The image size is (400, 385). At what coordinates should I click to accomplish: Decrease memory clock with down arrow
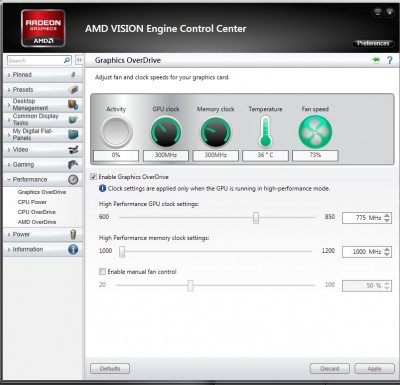coord(387,254)
